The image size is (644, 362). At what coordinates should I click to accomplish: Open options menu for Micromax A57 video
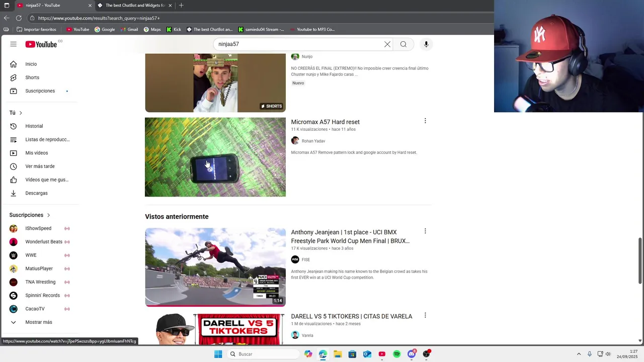coord(425,121)
